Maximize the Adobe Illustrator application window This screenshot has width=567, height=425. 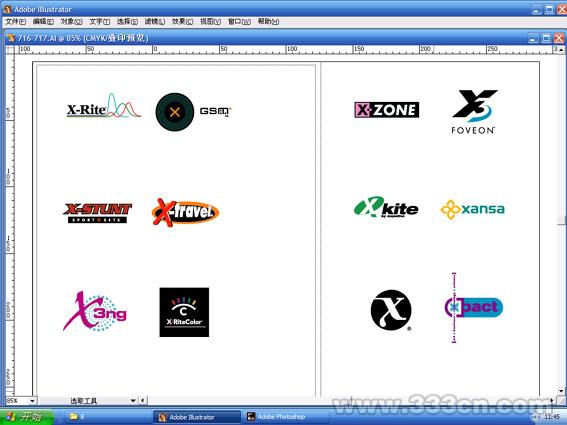(550, 9)
